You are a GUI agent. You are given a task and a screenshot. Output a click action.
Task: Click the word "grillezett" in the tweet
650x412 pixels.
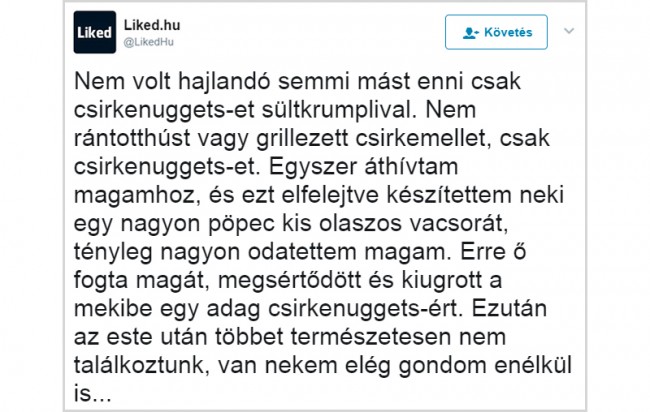(x=302, y=139)
